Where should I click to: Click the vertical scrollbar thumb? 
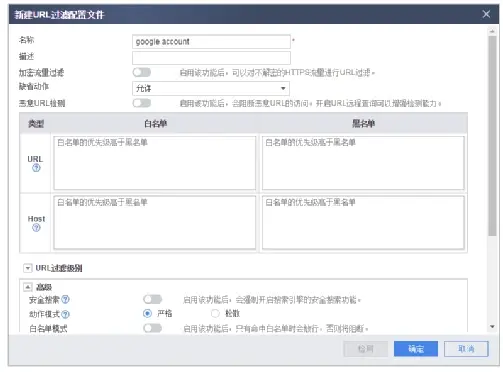(x=492, y=136)
